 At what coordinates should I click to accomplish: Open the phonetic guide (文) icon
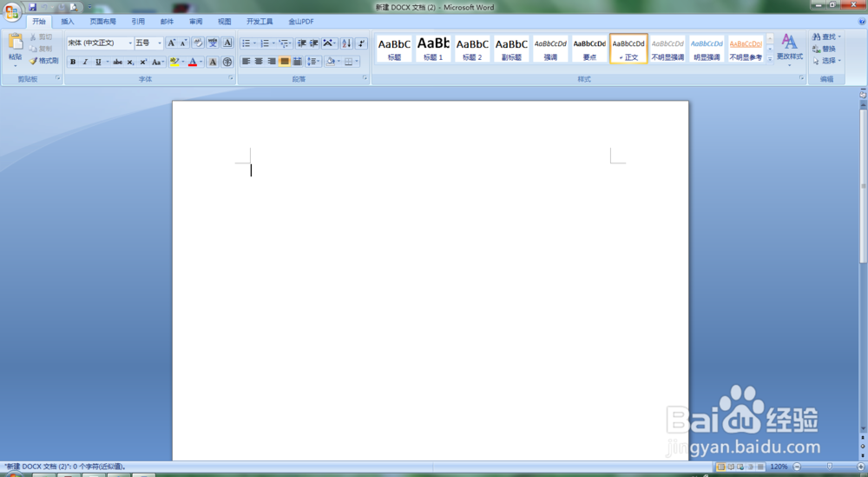point(213,43)
